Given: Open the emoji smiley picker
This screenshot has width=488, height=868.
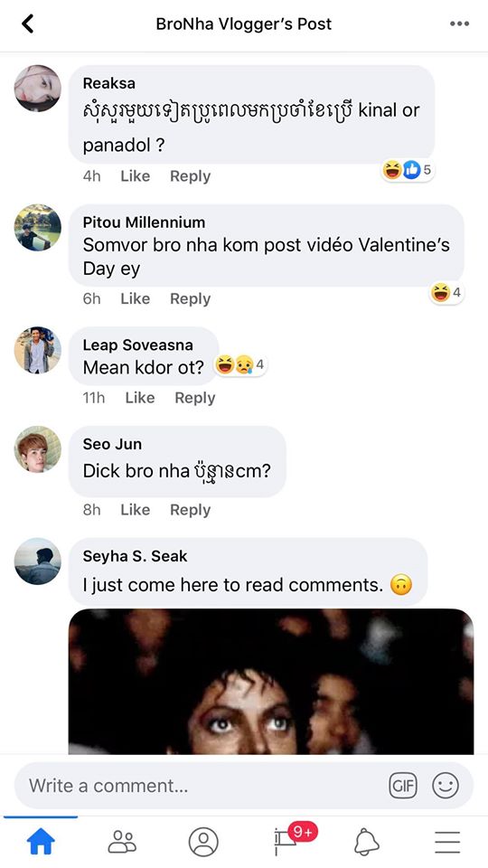Looking at the screenshot, I should point(446,786).
